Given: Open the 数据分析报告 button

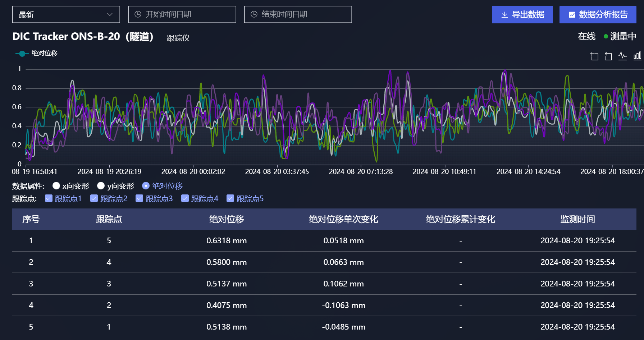Looking at the screenshot, I should pyautogui.click(x=598, y=15).
